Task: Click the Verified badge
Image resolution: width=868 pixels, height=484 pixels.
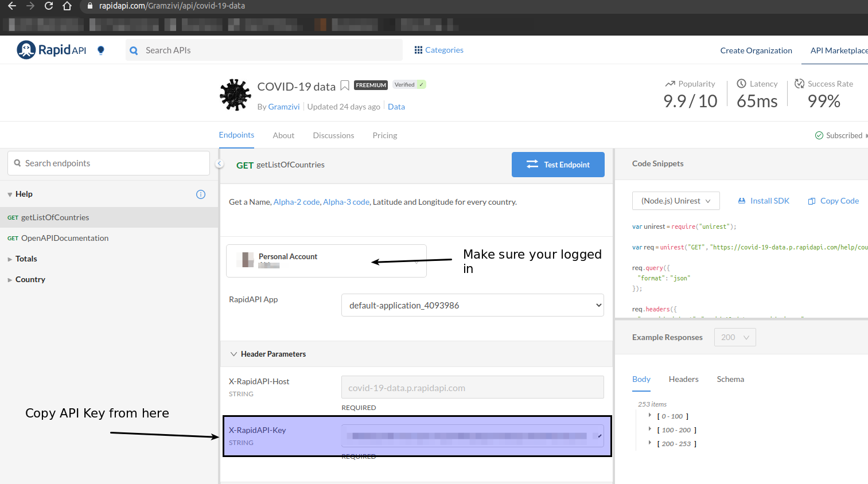Action: coord(409,84)
